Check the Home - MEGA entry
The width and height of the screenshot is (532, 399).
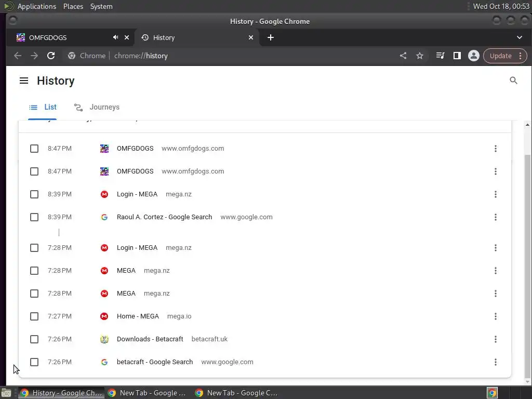pyautogui.click(x=34, y=316)
